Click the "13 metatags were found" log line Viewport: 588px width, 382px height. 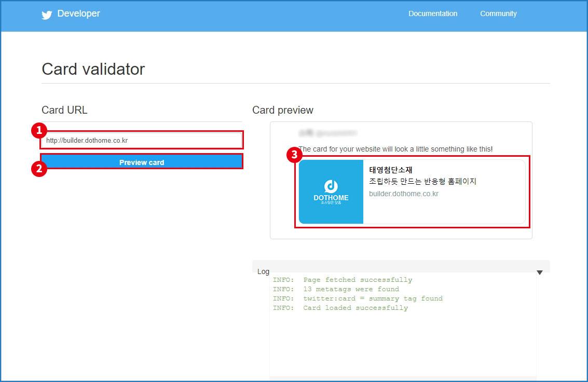pyautogui.click(x=336, y=289)
